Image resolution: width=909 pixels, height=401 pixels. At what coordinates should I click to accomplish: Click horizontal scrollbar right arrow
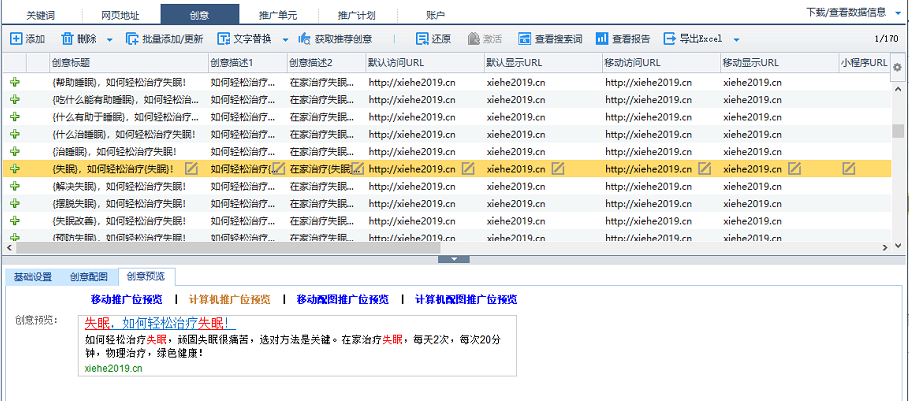[x=884, y=247]
